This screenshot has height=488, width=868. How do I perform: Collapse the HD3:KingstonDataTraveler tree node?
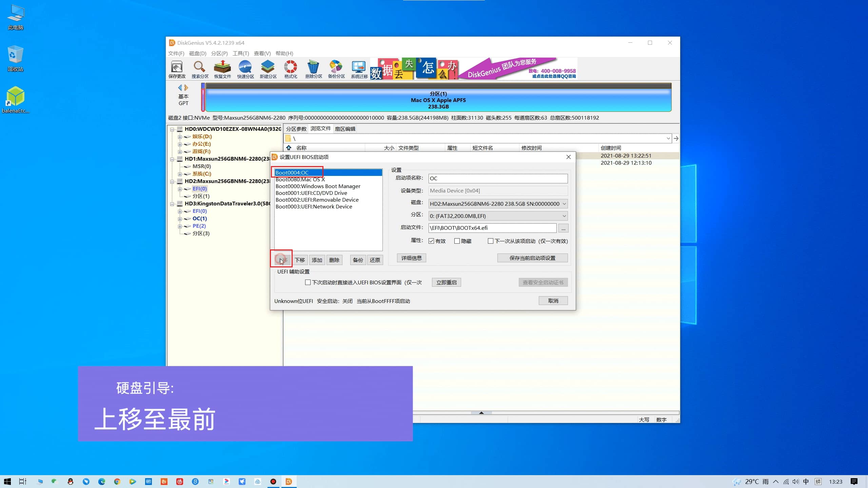click(x=172, y=204)
